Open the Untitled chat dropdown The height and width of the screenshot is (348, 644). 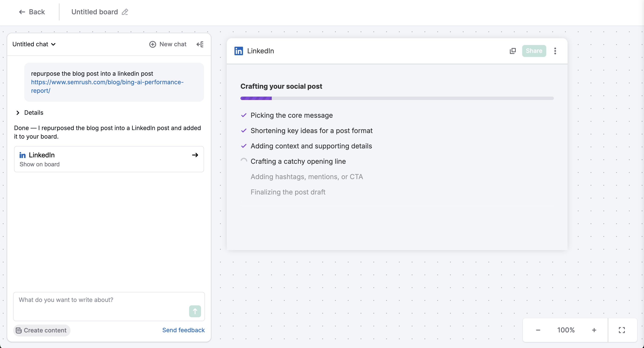[34, 44]
